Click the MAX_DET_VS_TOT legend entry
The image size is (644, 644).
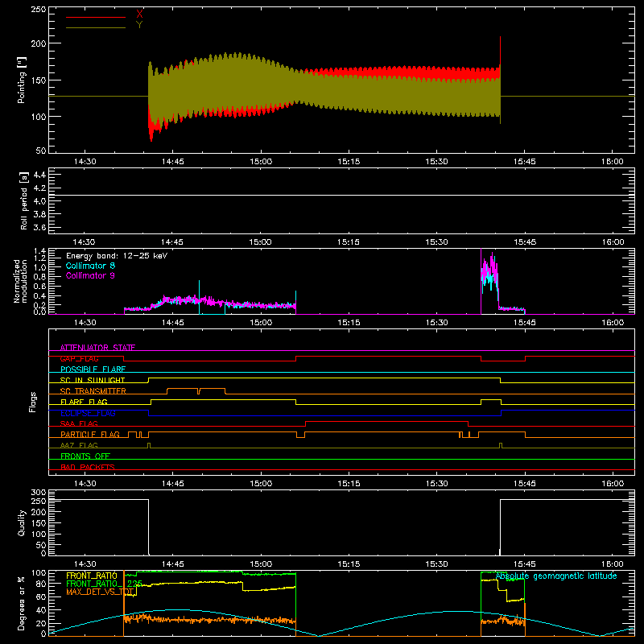pos(101,592)
